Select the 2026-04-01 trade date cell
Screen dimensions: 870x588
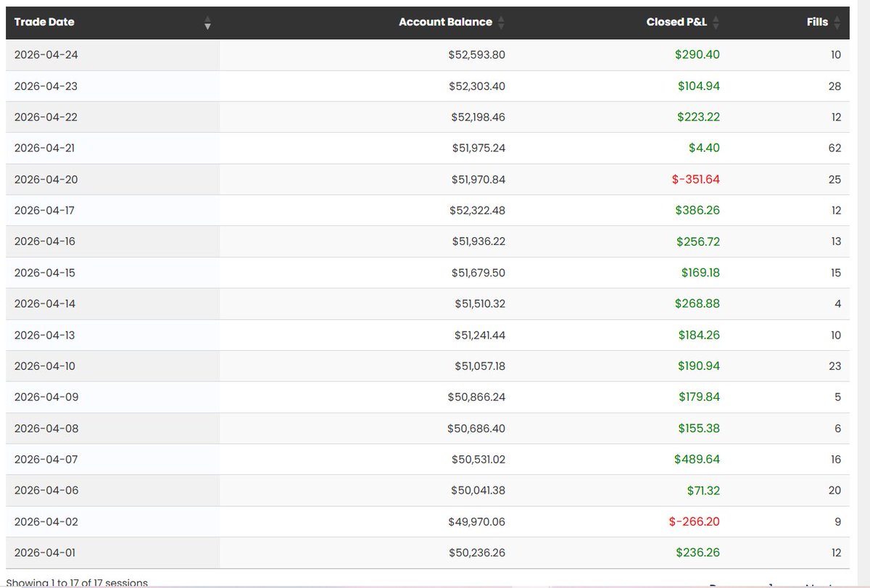112,553
